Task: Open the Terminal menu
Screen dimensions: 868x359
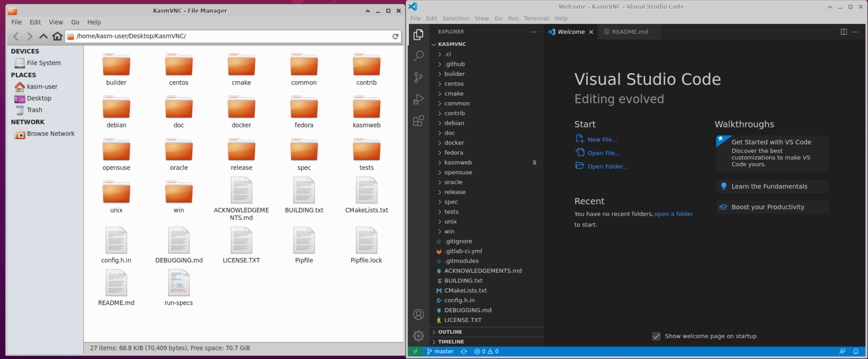Action: click(x=536, y=18)
